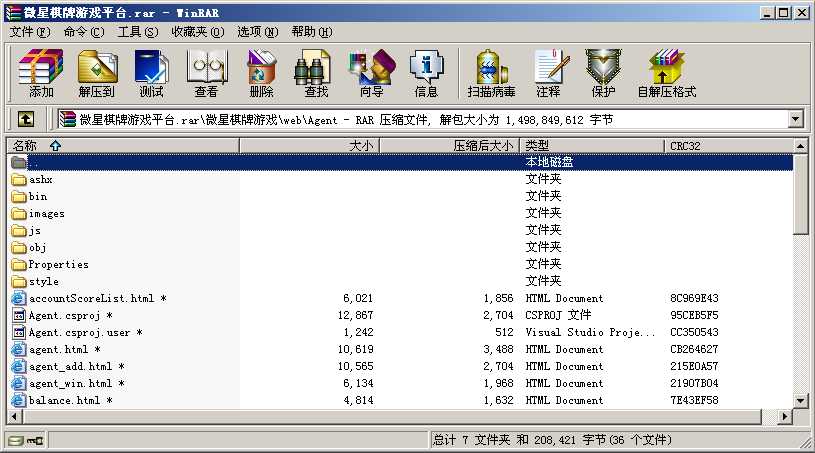This screenshot has height=453, width=815.
Task: Click the style folder icon
Action: [19, 282]
